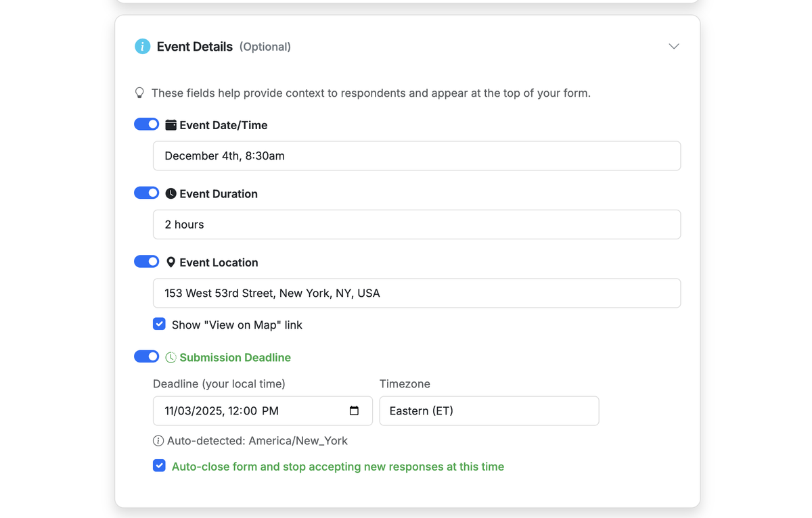The image size is (812, 518).
Task: Click the lightbulb tip icon
Action: tap(140, 93)
